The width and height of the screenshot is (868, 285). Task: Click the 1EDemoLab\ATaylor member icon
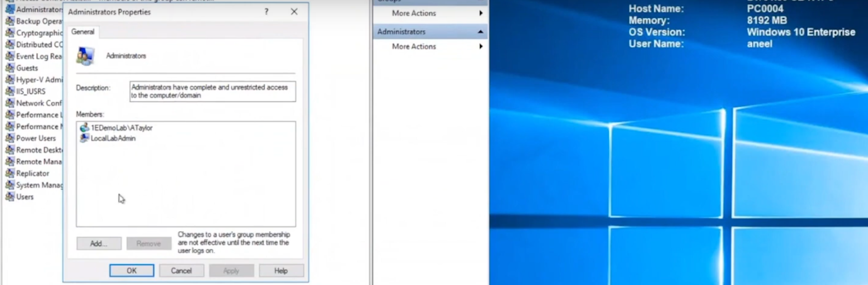[84, 127]
